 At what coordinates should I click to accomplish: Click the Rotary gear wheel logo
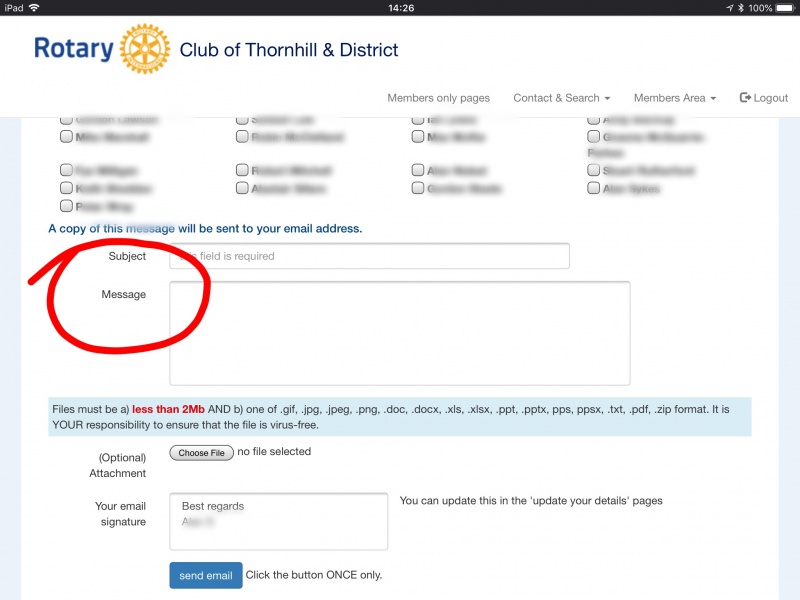(x=145, y=48)
